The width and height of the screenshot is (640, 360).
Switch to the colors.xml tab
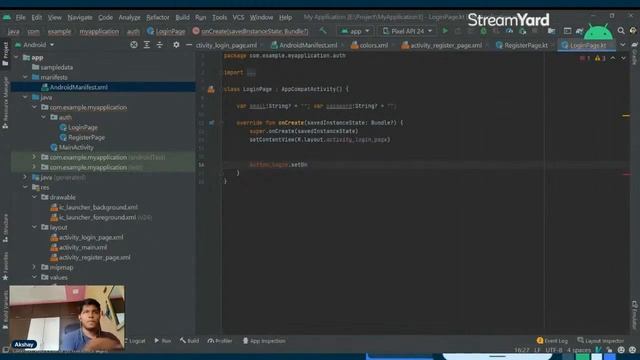point(370,45)
